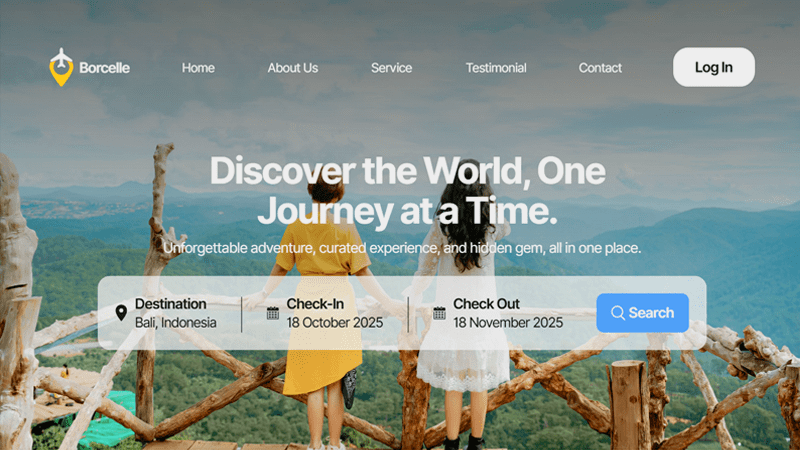Click the Check-In label
This screenshot has height=450, width=800.
coord(315,304)
